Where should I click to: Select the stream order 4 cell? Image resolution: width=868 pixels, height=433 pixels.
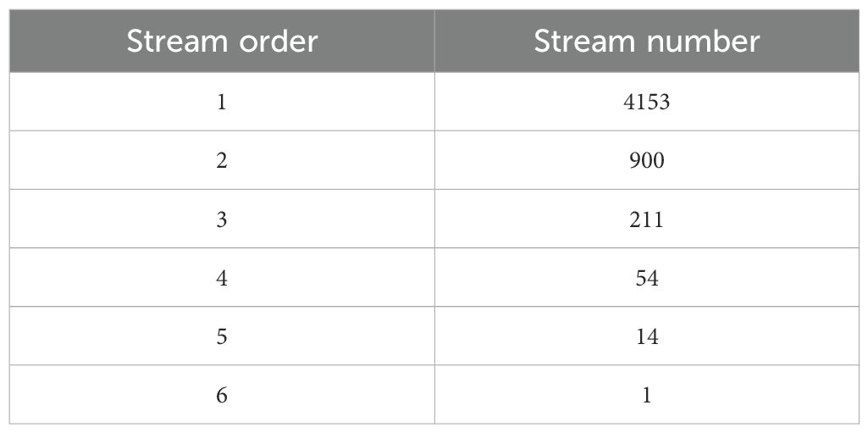pos(222,277)
